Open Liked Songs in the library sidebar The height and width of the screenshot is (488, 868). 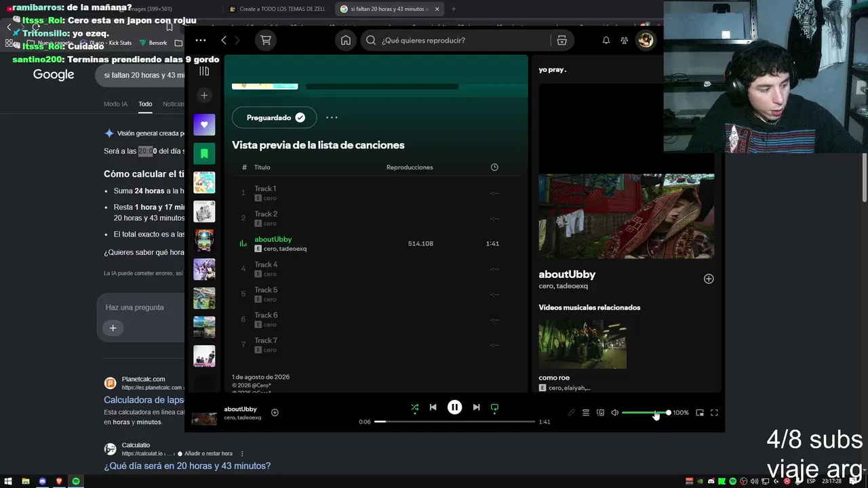pyautogui.click(x=204, y=125)
